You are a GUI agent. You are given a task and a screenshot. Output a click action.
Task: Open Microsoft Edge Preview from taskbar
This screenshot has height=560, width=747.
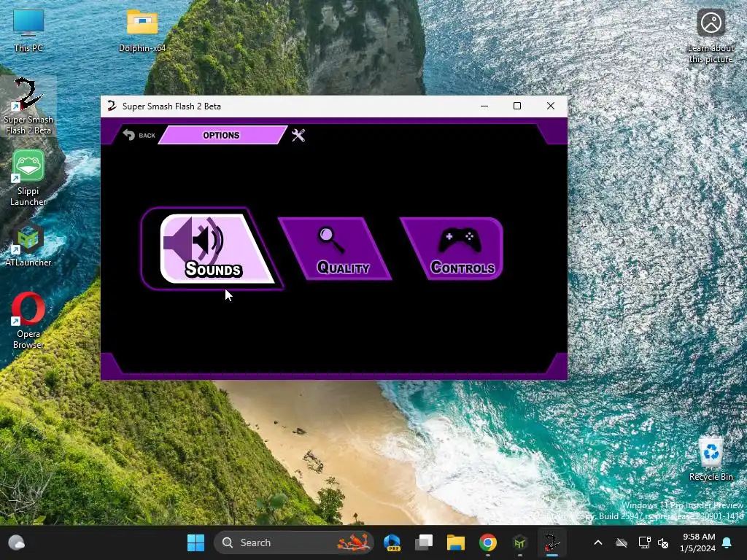click(x=392, y=542)
